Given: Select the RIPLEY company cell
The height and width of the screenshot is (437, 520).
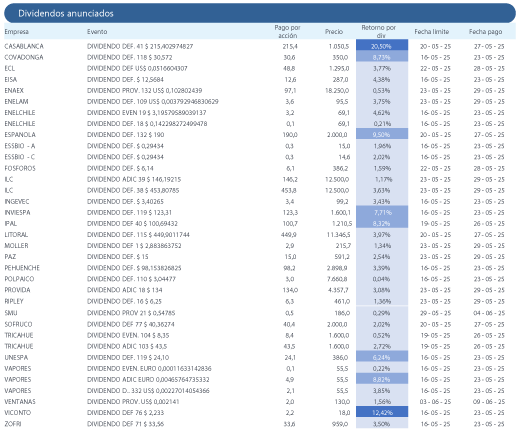Looking at the screenshot, I should [14, 301].
